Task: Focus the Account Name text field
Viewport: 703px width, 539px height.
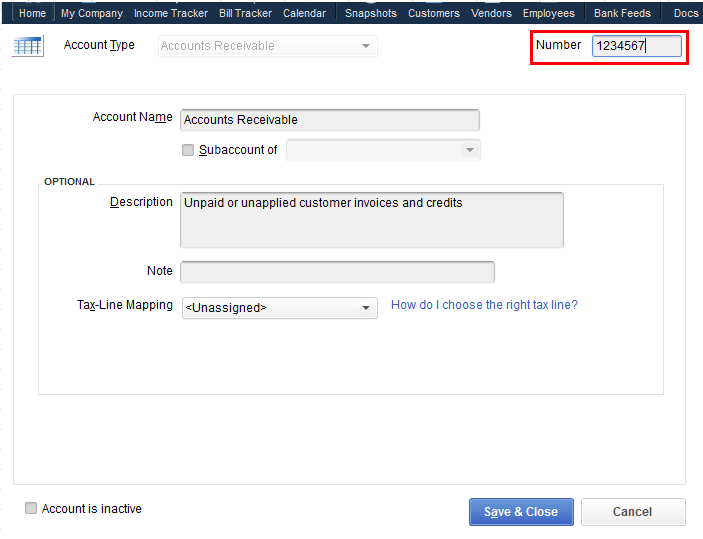Action: [330, 120]
